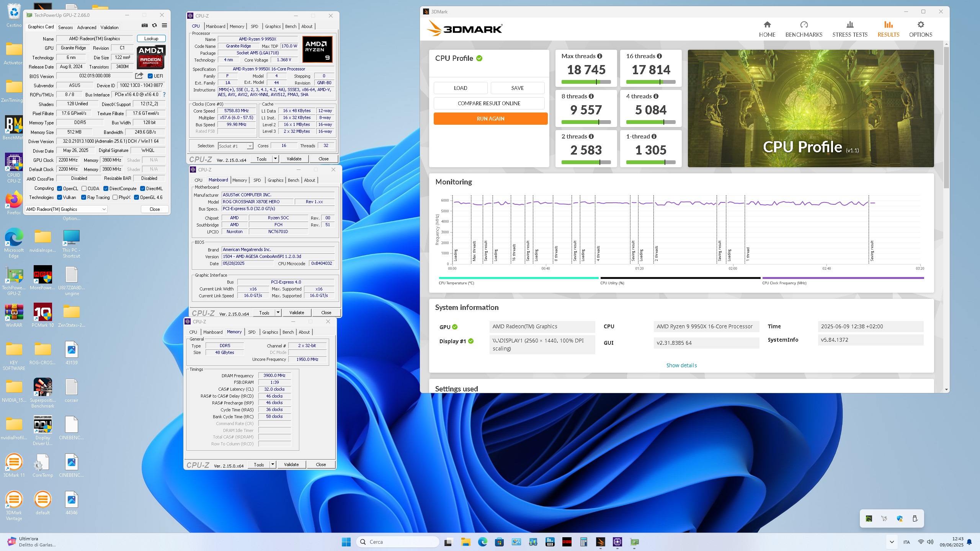Open the Firefox desktop shortcut

14,203
